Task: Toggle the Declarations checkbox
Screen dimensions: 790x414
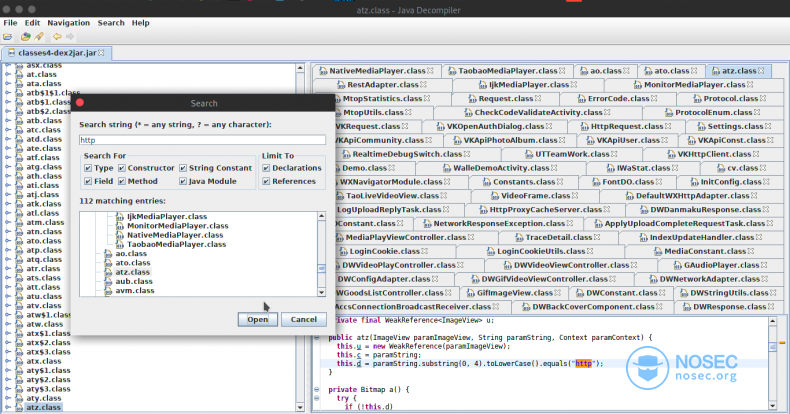Action: [266, 168]
